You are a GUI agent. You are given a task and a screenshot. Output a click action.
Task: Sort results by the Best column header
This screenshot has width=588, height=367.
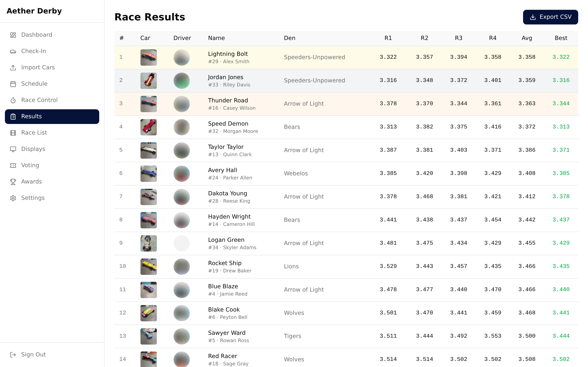coord(561,38)
